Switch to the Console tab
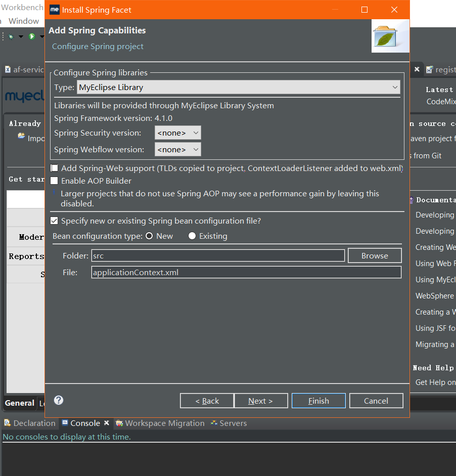This screenshot has height=476, width=456. pyautogui.click(x=85, y=423)
